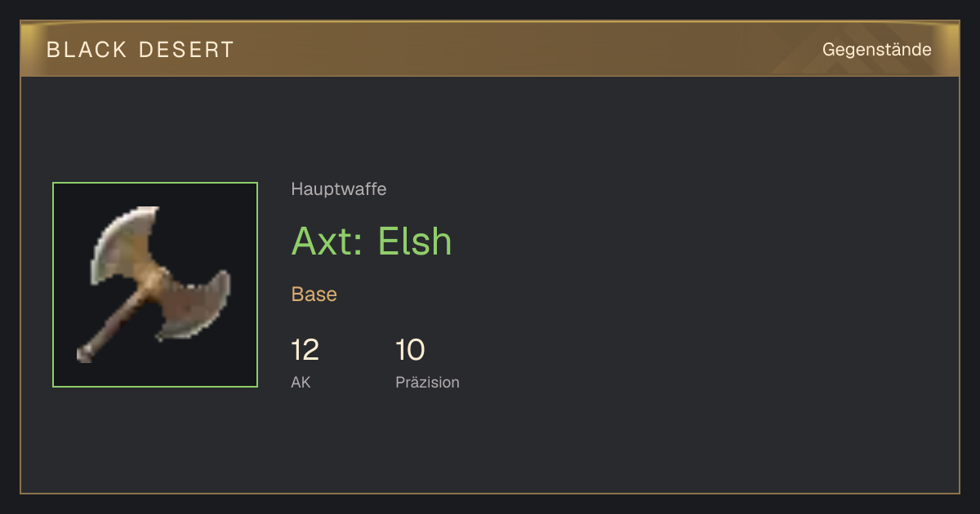Open the Gegenstände link in header
The height and width of the screenshot is (514, 980).
(876, 50)
